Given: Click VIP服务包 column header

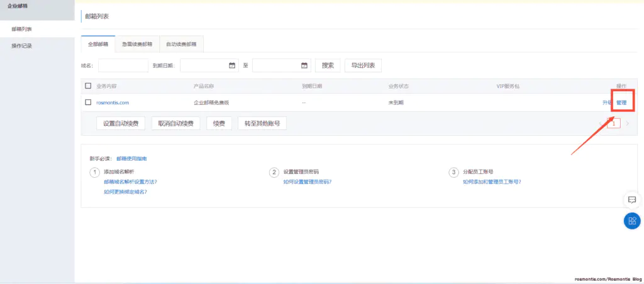Looking at the screenshot, I should pos(508,86).
